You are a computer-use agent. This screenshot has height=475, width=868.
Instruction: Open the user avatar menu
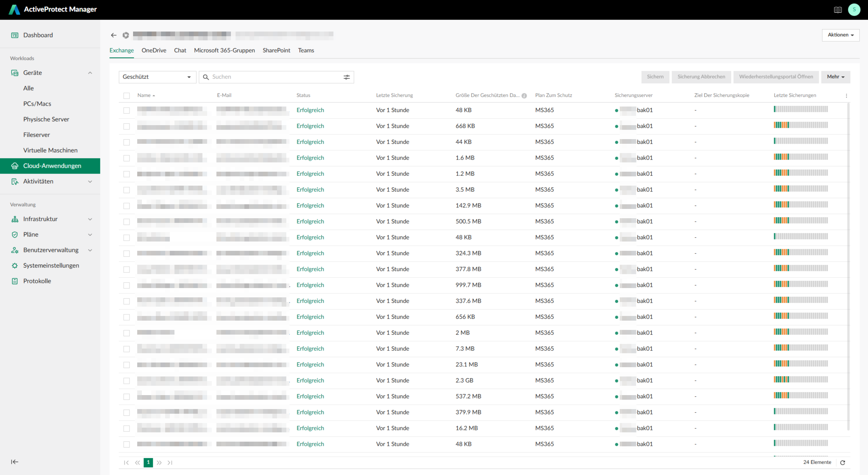tap(854, 10)
